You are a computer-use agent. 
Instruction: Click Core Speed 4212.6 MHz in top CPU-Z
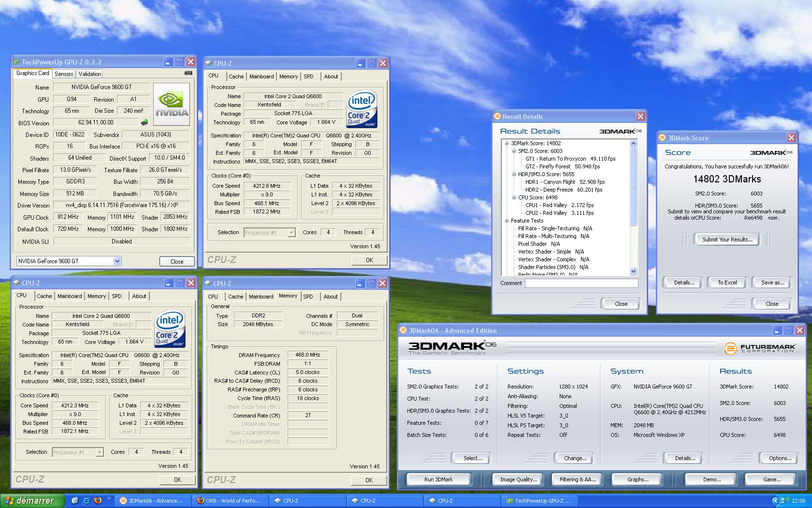point(267,186)
